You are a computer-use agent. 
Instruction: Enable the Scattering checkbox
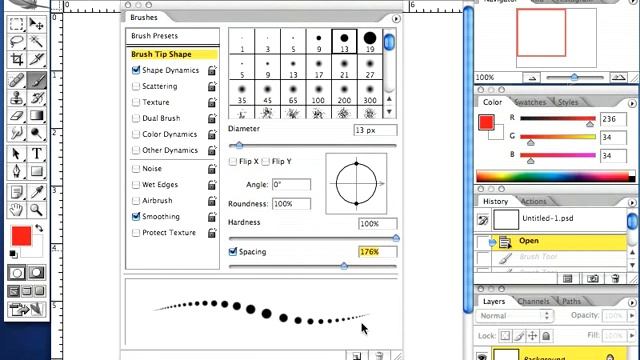136,86
